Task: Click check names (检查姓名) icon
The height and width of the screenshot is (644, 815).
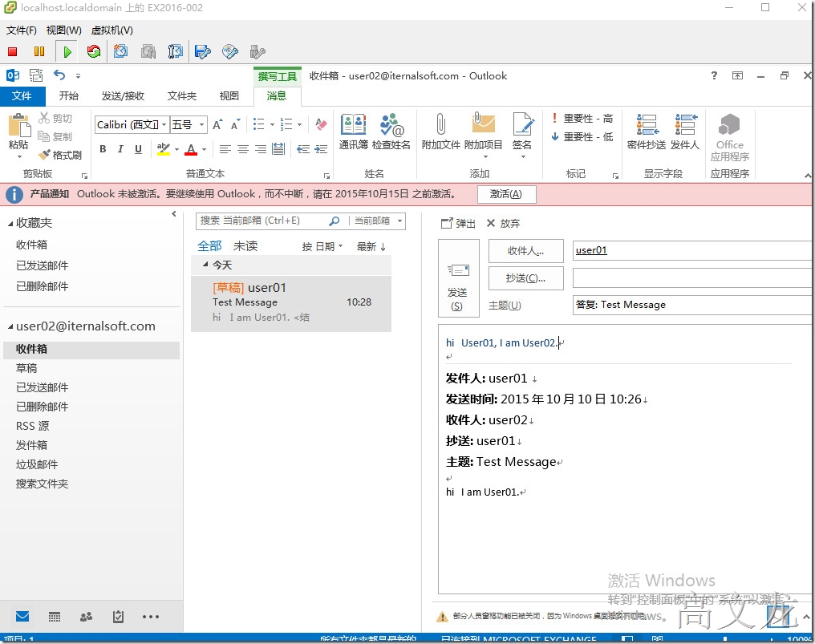Action: click(391, 132)
